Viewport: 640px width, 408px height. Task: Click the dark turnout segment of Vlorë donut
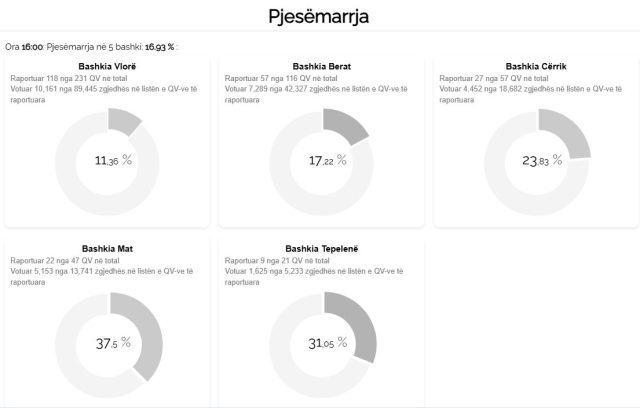point(124,121)
